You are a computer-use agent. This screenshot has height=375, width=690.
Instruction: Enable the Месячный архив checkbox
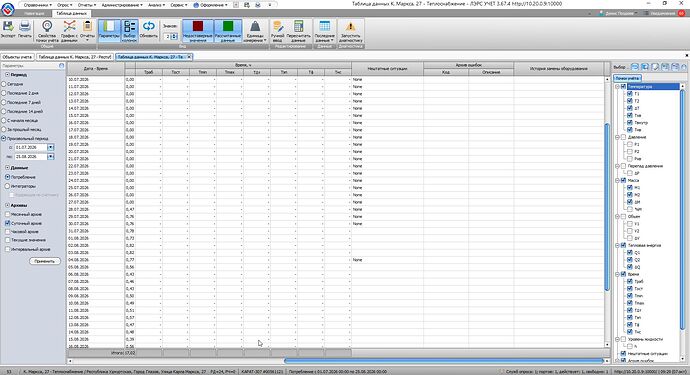point(7,214)
